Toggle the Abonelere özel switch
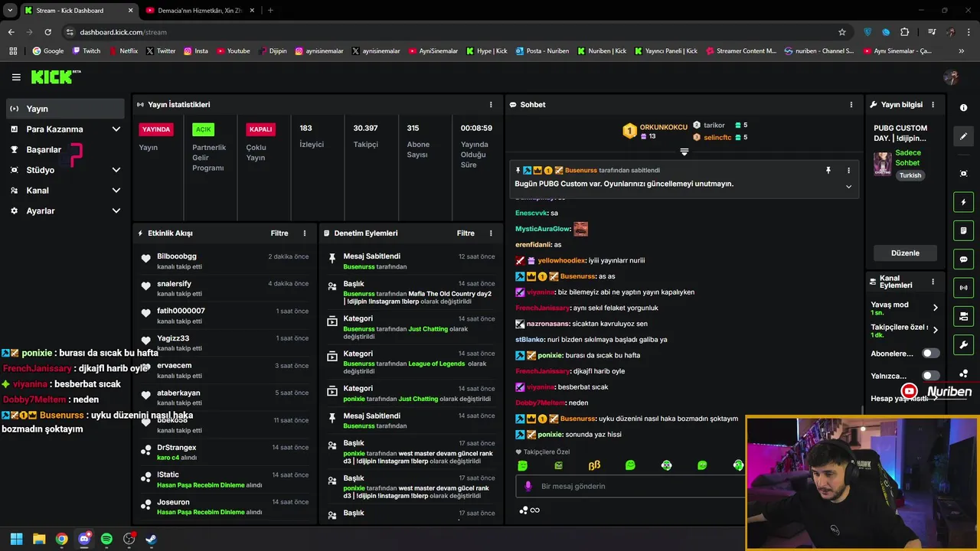Image resolution: width=980 pixels, height=551 pixels. click(930, 354)
